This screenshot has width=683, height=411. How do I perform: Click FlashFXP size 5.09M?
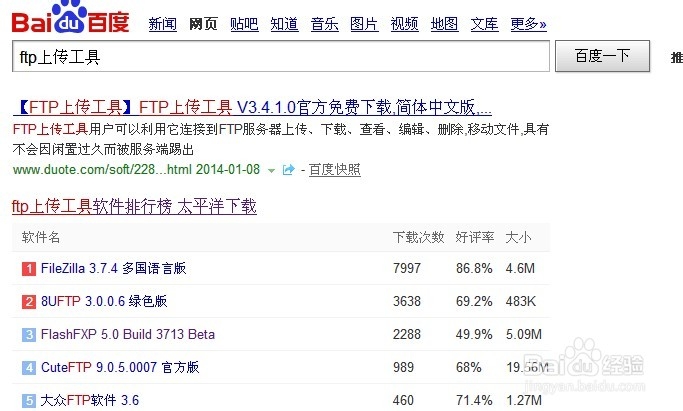coord(524,334)
